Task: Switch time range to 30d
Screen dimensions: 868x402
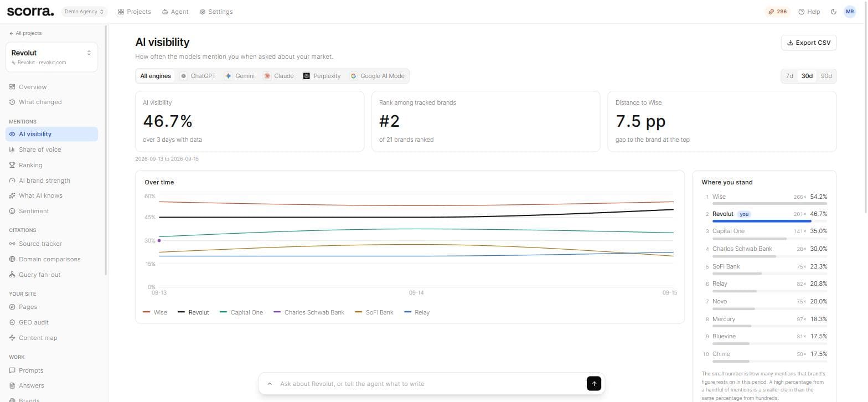Action: [x=807, y=76]
